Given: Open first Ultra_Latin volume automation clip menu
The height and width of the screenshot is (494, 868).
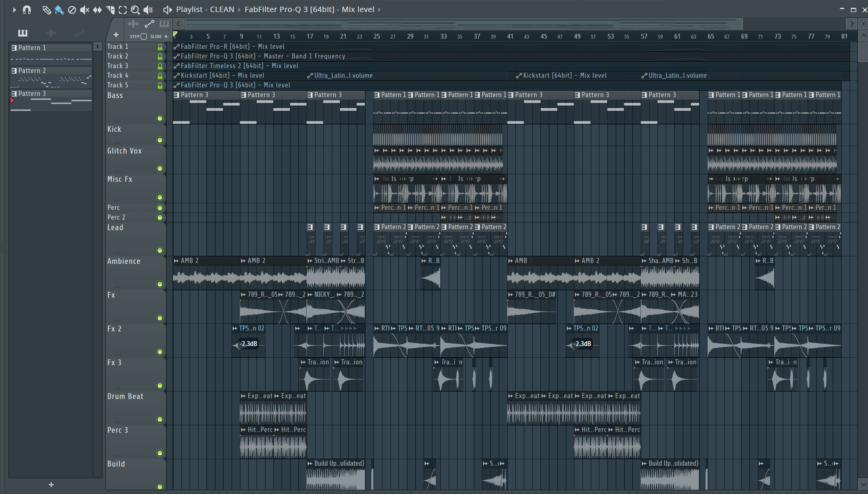Looking at the screenshot, I should tap(310, 76).
